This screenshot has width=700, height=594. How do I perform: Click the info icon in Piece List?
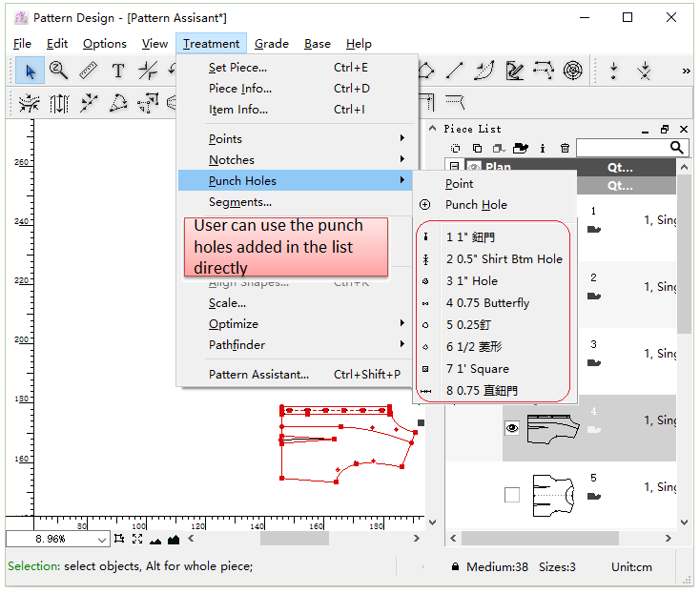point(543,148)
